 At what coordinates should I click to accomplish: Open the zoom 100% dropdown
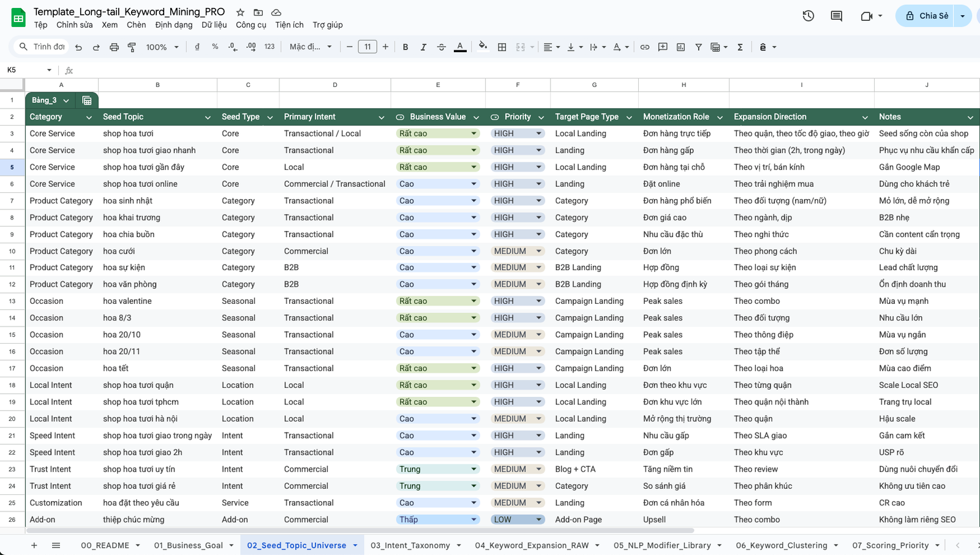click(162, 47)
